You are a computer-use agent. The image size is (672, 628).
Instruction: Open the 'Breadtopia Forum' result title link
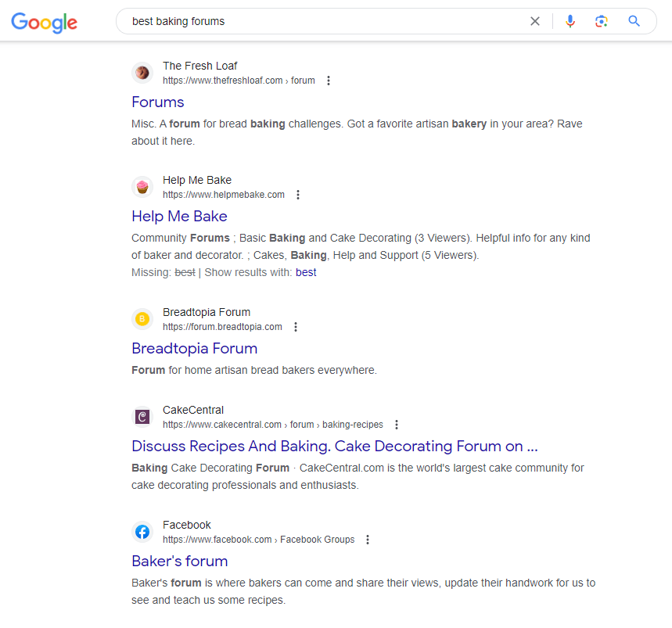(x=195, y=348)
